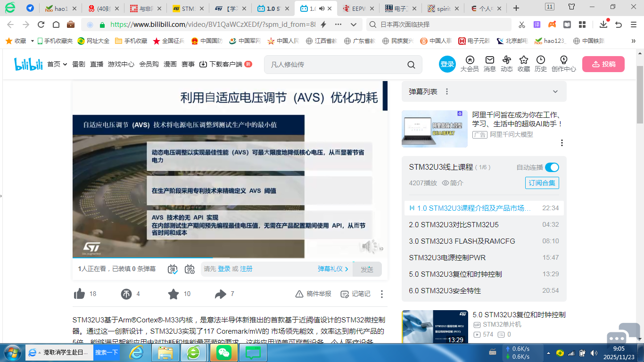Open the new tab plus button

coord(516,8)
